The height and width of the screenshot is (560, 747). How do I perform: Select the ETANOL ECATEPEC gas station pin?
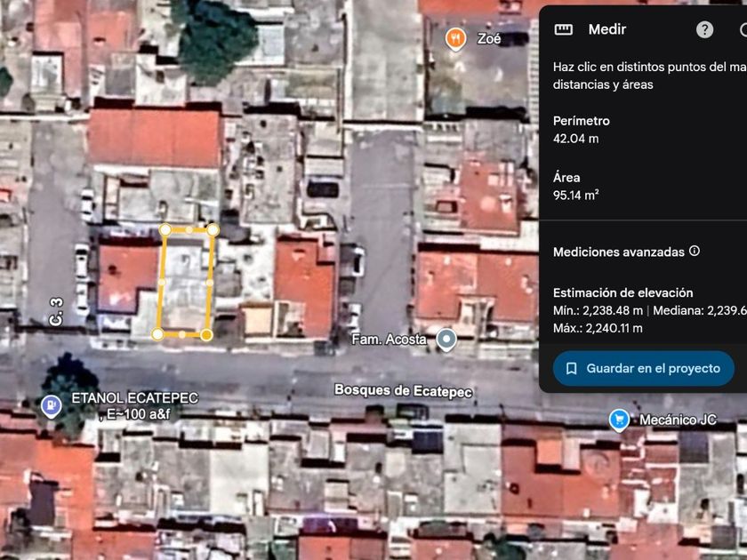point(51,406)
